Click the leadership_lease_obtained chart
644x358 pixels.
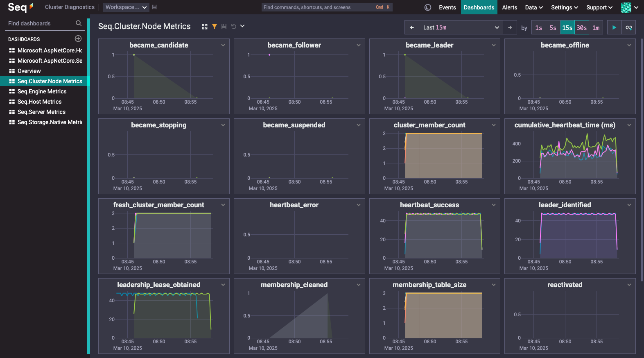click(x=164, y=316)
